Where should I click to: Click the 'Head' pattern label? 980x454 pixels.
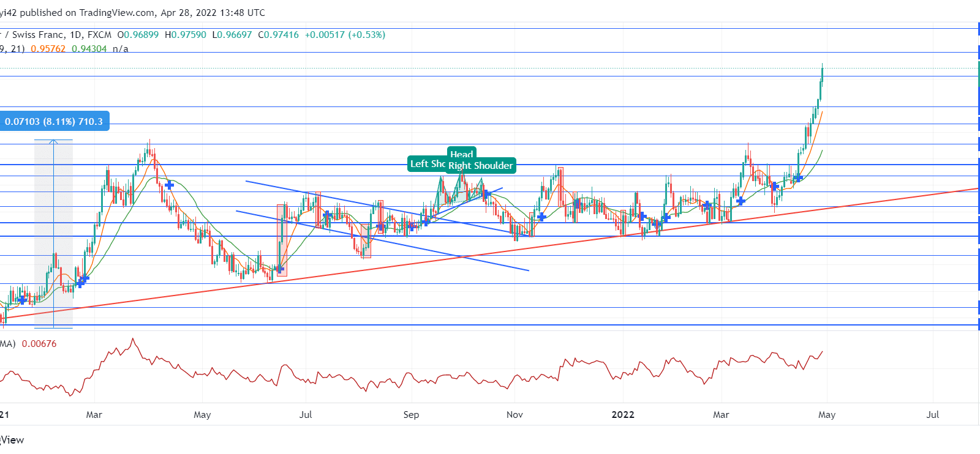462,153
